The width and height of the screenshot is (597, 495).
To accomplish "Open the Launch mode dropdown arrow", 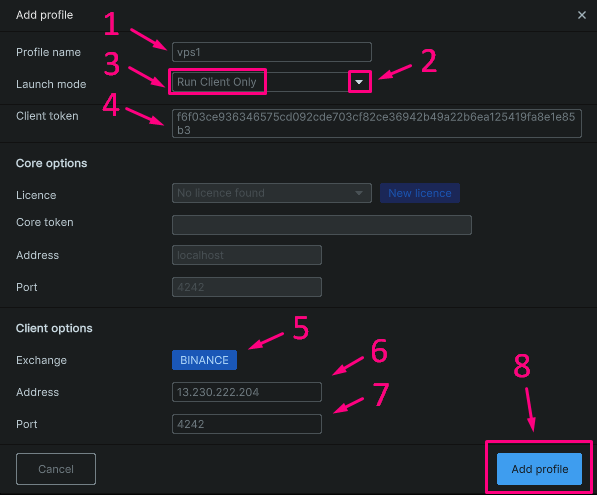I will (359, 82).
